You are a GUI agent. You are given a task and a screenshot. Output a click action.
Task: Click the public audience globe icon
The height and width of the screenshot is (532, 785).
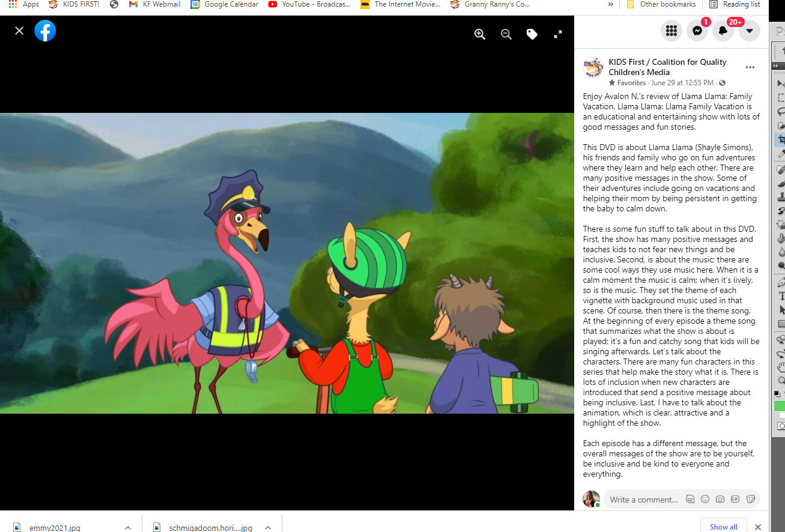[723, 83]
